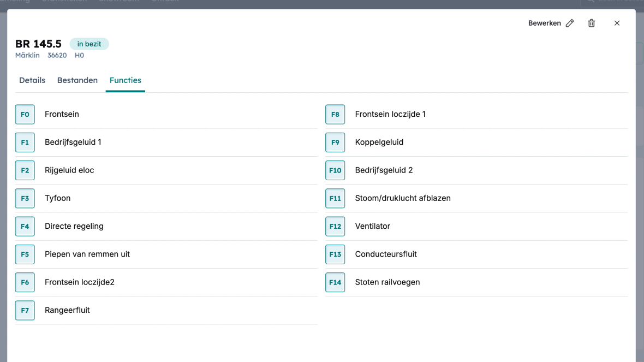The height and width of the screenshot is (362, 644).
Task: Select the F3 Tyfoon function badge
Action: coord(25,198)
